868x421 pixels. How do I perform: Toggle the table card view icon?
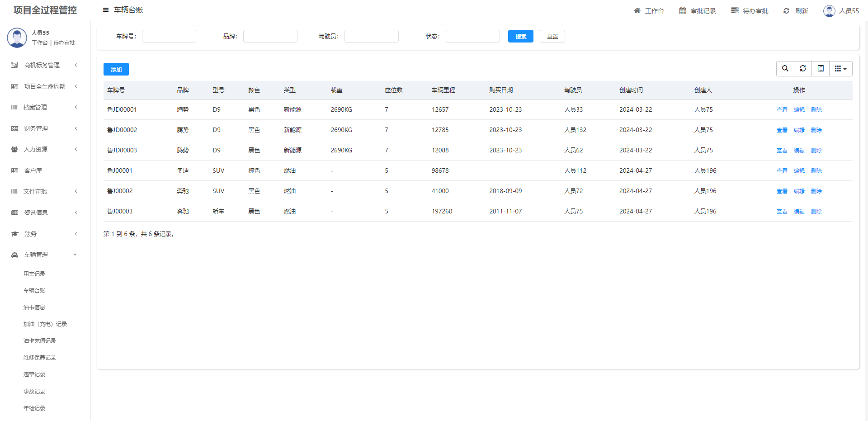[x=821, y=69]
